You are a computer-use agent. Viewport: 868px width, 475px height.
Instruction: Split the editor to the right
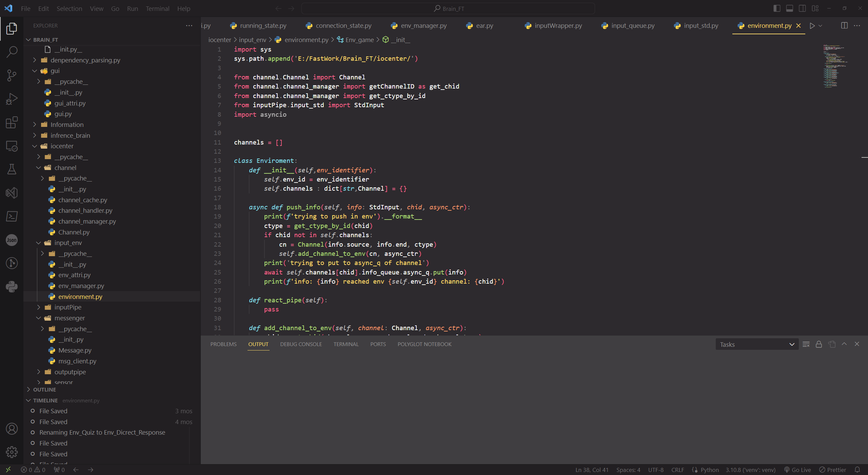pos(844,26)
